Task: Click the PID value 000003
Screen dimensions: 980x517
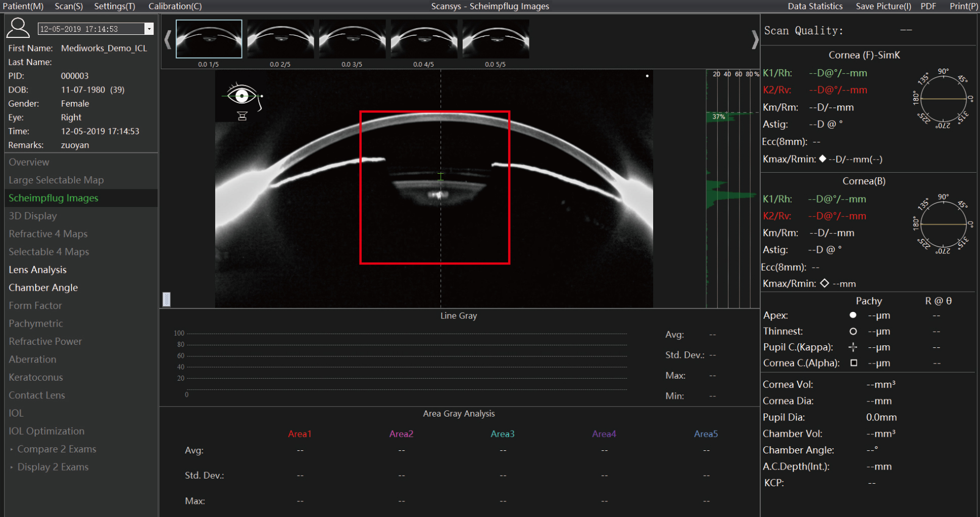Action: tap(75, 76)
